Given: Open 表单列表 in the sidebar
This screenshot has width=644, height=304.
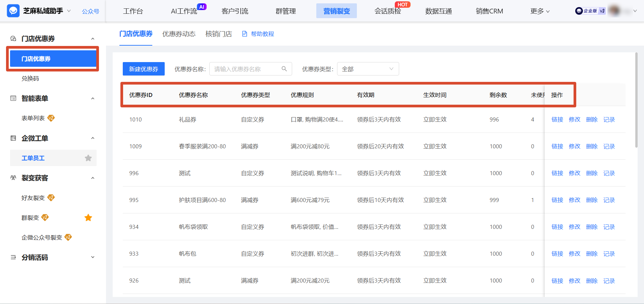Looking at the screenshot, I should point(33,118).
